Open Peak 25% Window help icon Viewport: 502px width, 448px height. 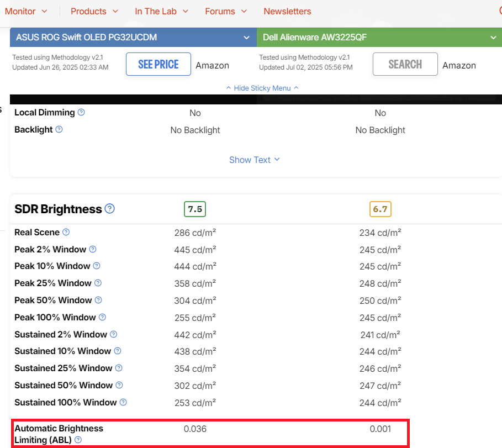pos(98,283)
